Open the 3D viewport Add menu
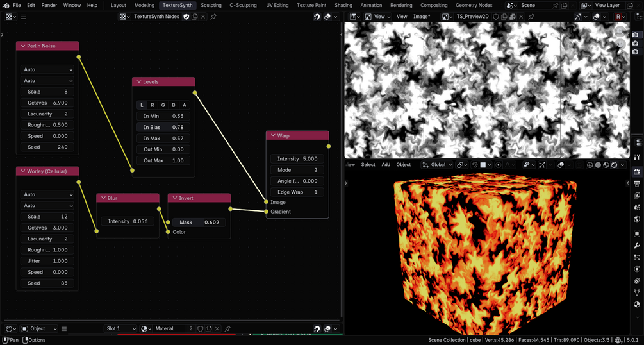644x345 pixels. coord(386,164)
